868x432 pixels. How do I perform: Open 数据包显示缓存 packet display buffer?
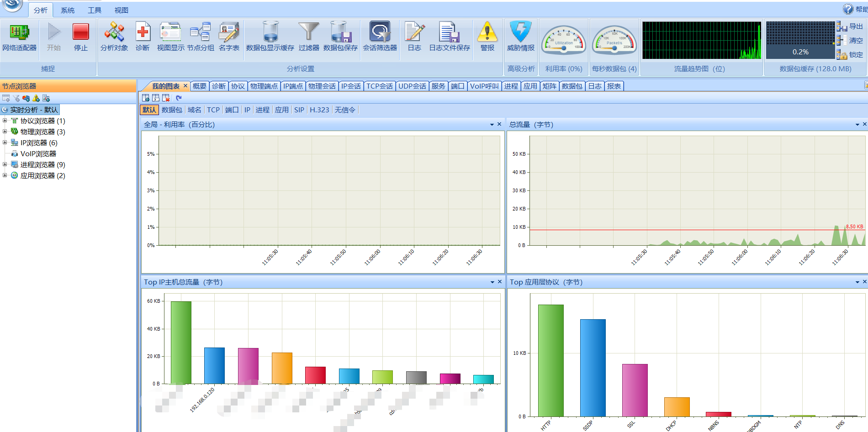(270, 37)
